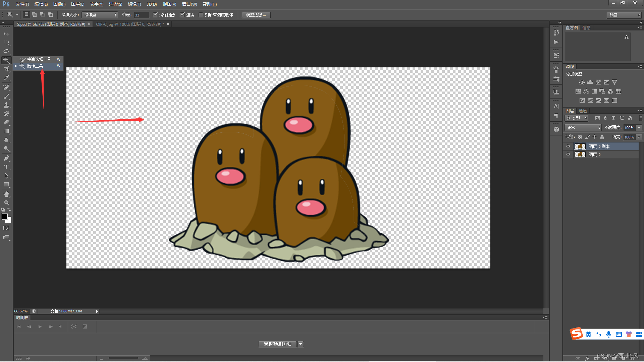Select the Clone Stamp tool
Viewport: 644px width, 362px height.
6,105
